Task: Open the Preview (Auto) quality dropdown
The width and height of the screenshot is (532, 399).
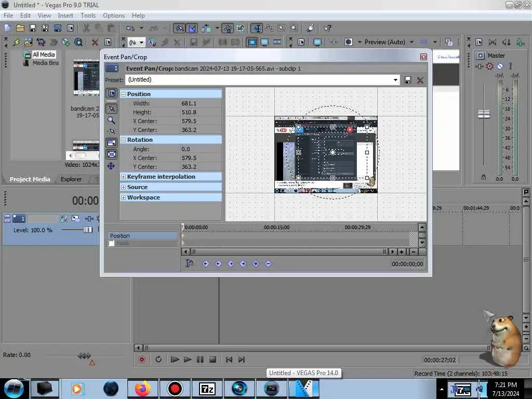Action: pyautogui.click(x=411, y=42)
